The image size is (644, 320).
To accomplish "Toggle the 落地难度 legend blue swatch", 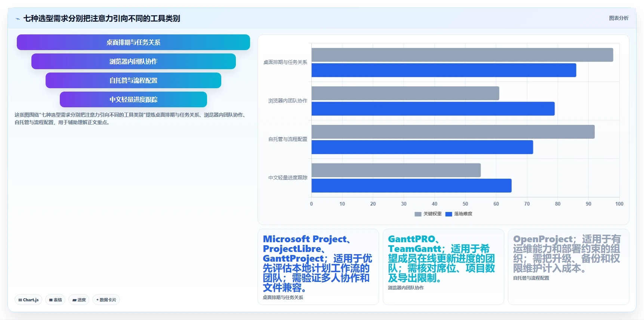I will tap(449, 214).
